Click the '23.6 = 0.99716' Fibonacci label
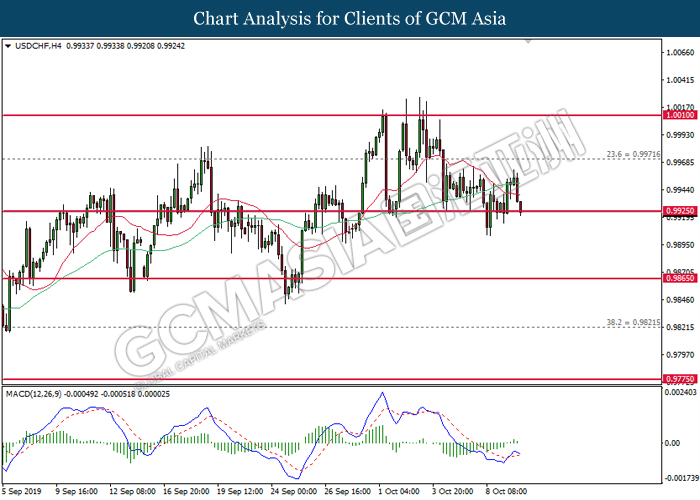This screenshot has height=500, width=700. tap(633, 154)
